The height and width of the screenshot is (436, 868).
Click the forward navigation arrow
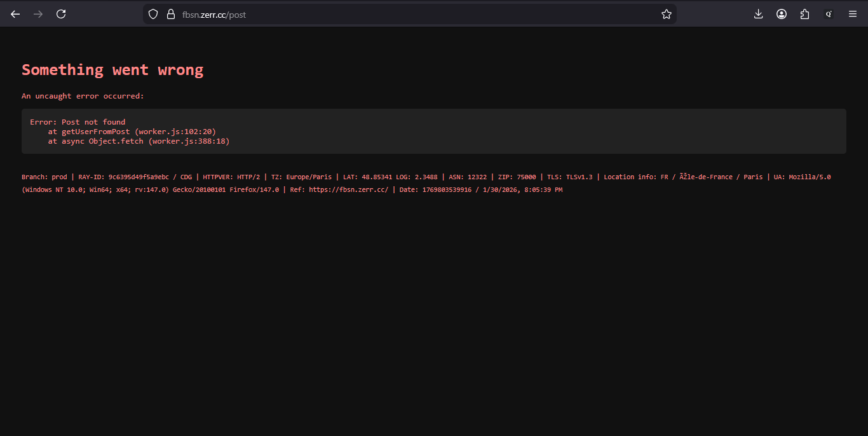[x=38, y=14]
